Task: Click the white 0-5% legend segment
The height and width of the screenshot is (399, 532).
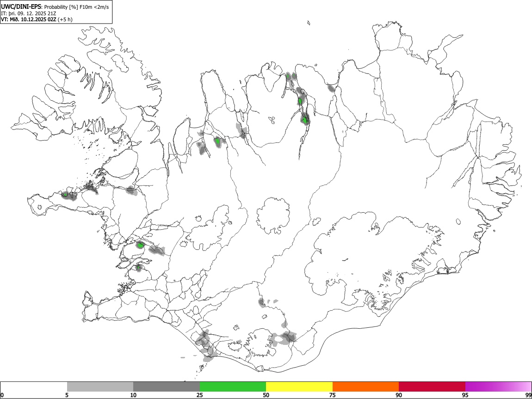Action: click(34, 387)
